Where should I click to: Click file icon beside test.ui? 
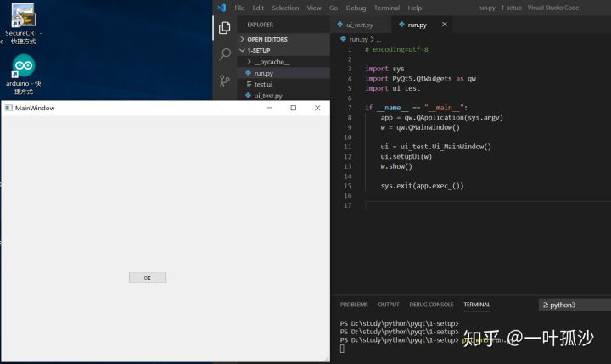(x=249, y=84)
